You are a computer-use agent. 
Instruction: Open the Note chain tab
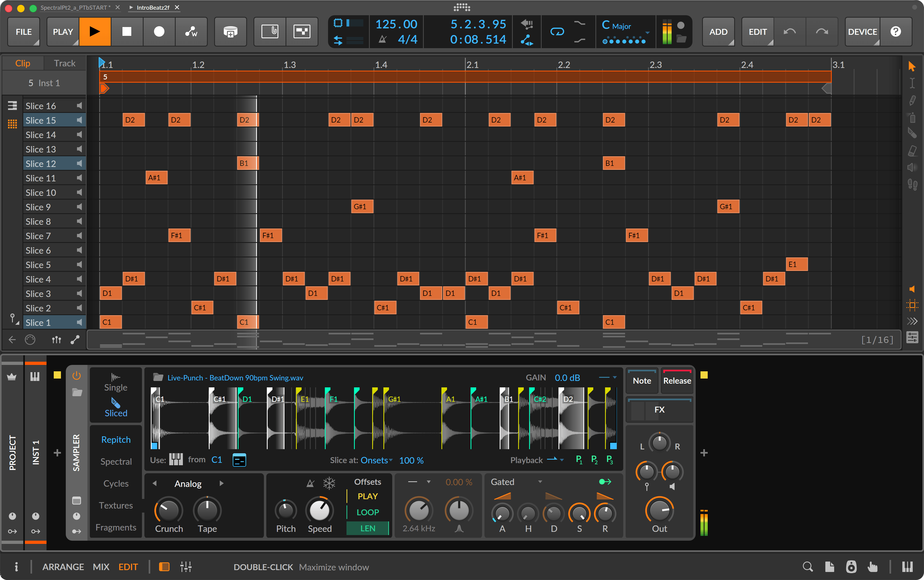642,380
